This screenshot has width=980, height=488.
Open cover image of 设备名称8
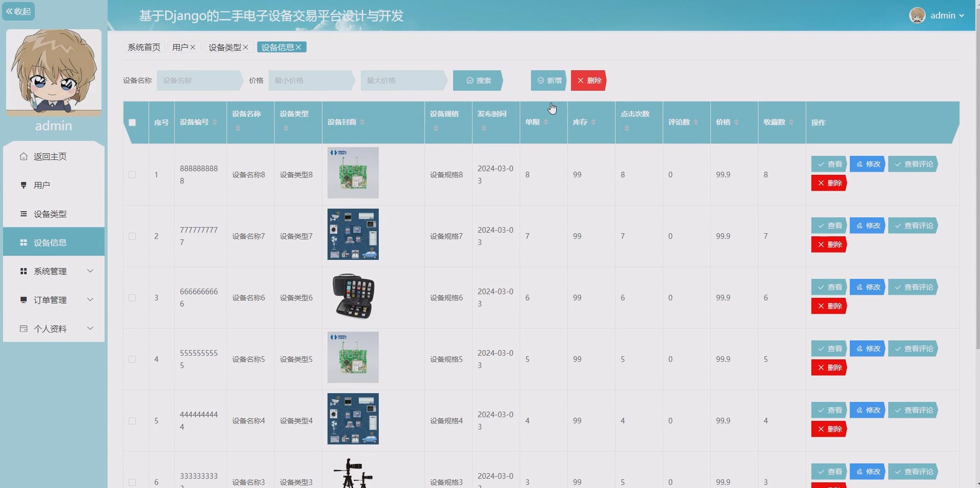pyautogui.click(x=353, y=173)
